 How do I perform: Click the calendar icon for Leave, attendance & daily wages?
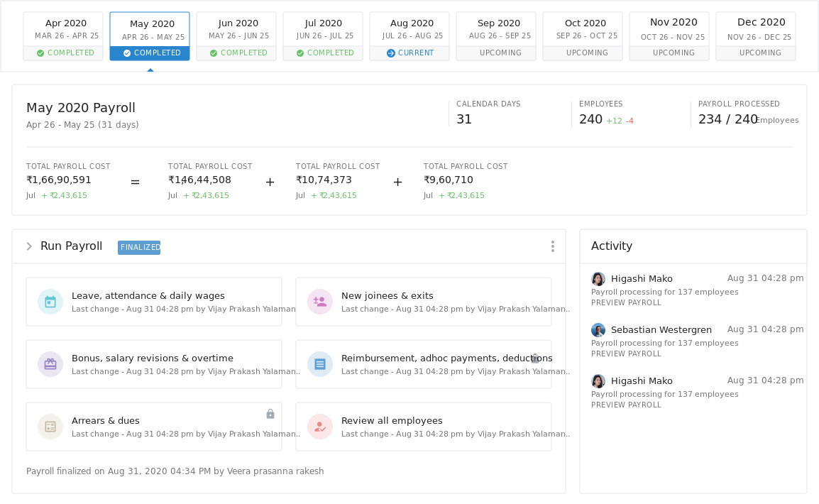click(50, 302)
